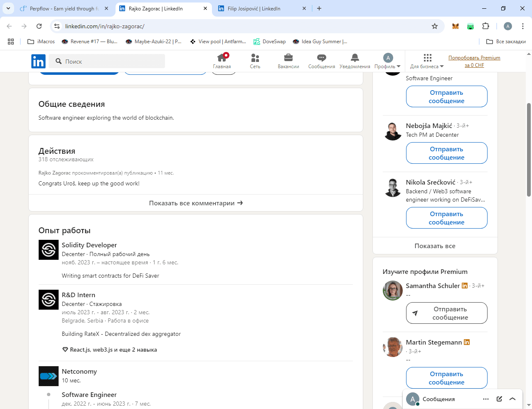Open Decenter logo for Solidity Developer
The image size is (532, 409).
pos(49,250)
